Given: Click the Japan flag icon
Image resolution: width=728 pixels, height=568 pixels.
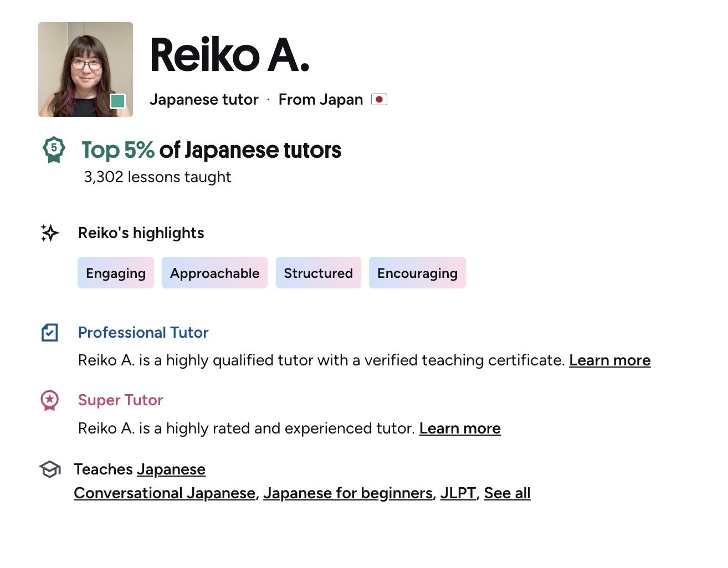Looking at the screenshot, I should tap(379, 100).
